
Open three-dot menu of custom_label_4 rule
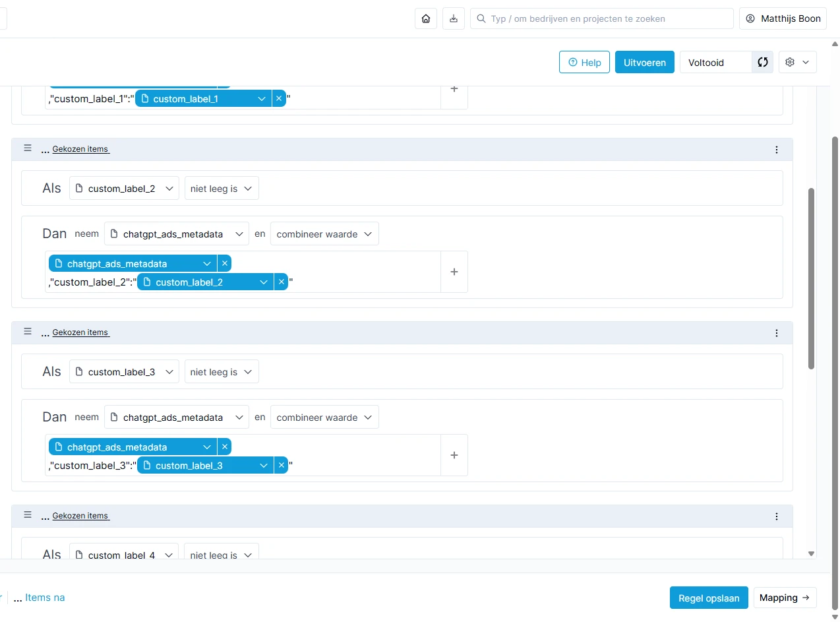click(776, 516)
